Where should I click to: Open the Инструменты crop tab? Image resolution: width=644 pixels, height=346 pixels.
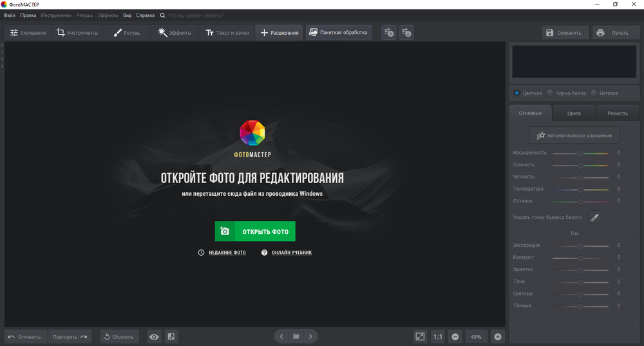(77, 33)
